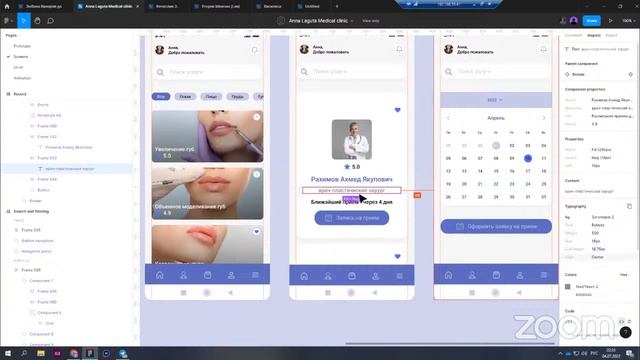Select the Frame 545 layer

(31, 230)
